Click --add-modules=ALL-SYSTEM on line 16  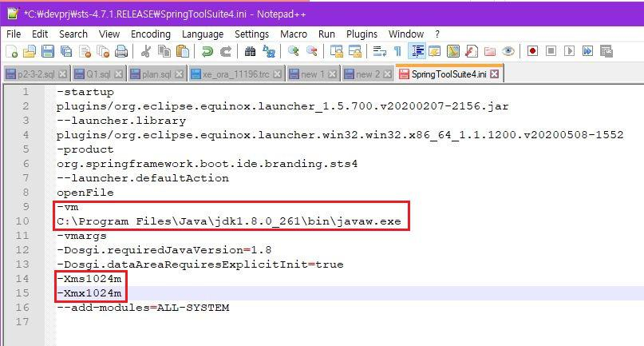click(143, 308)
